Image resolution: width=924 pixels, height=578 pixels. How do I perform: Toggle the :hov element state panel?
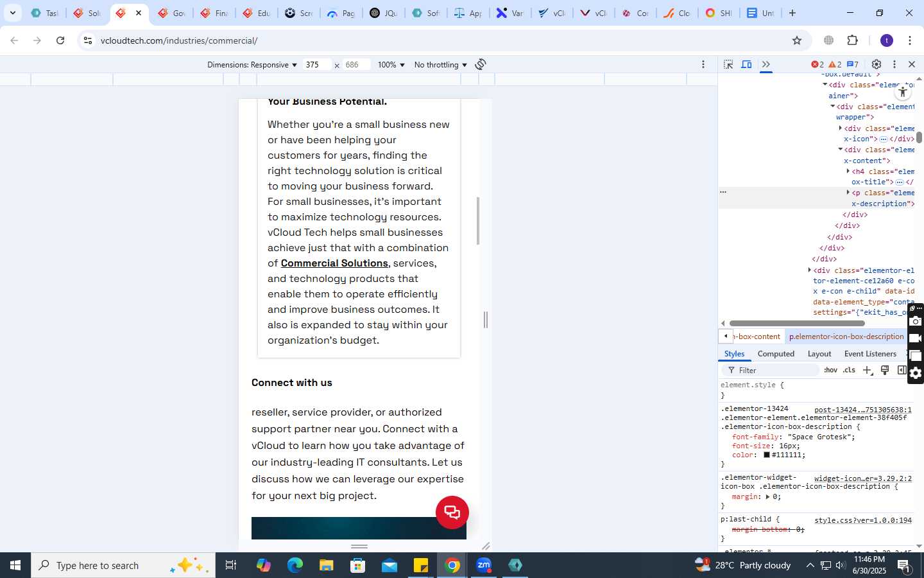click(x=831, y=370)
